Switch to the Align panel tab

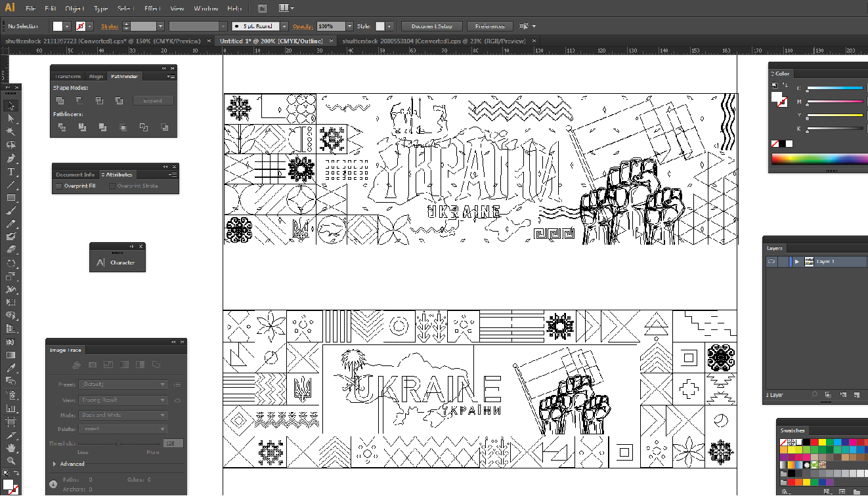[x=96, y=77]
